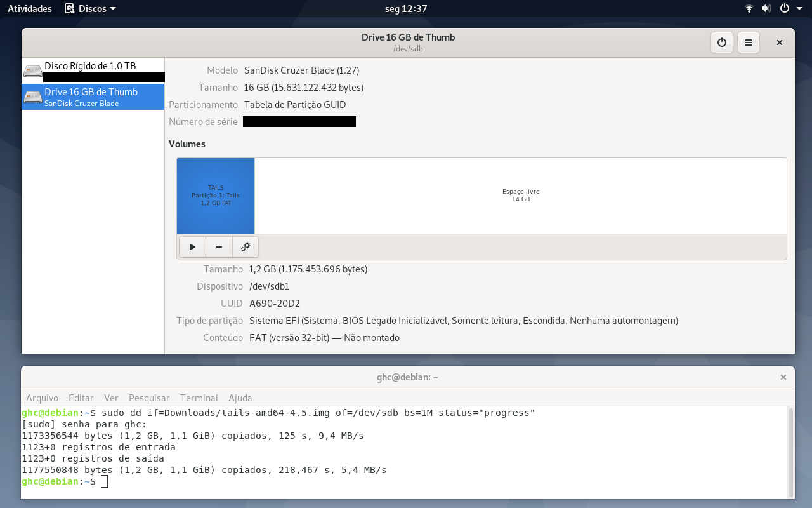Close the Disks window

tap(780, 43)
